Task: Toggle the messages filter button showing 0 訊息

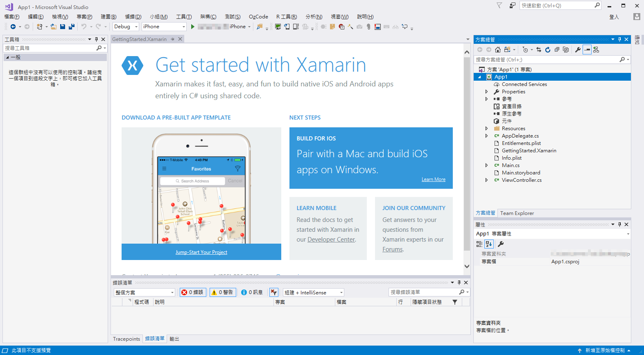Action: pos(252,292)
